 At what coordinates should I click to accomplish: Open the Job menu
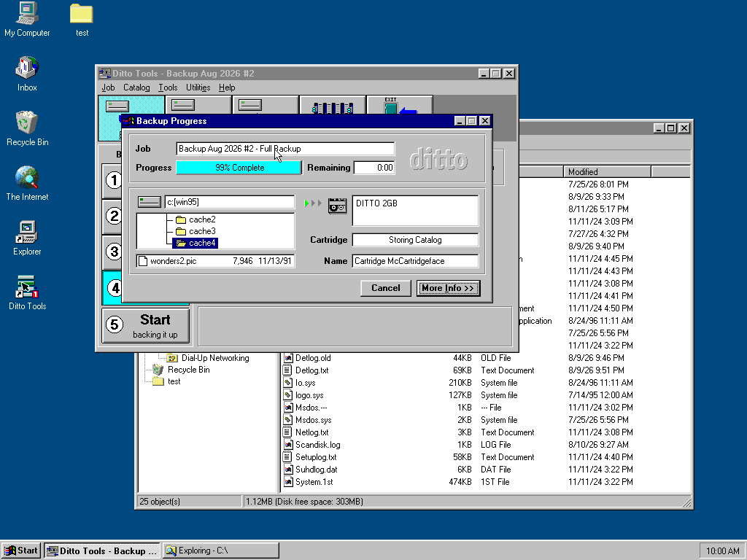coord(108,87)
